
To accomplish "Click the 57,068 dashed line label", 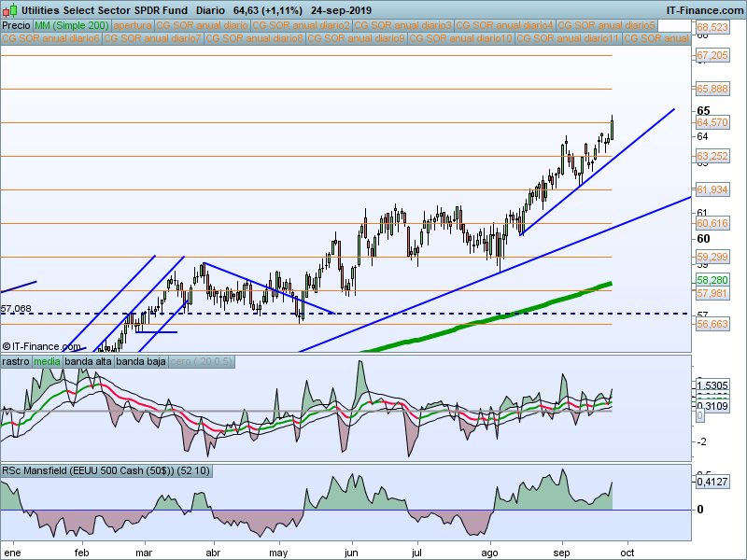I will tap(16, 309).
